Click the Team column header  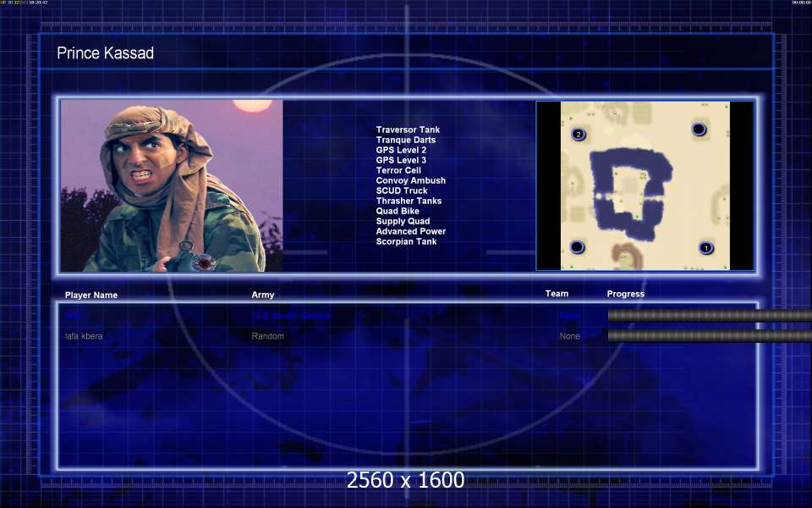point(557,294)
